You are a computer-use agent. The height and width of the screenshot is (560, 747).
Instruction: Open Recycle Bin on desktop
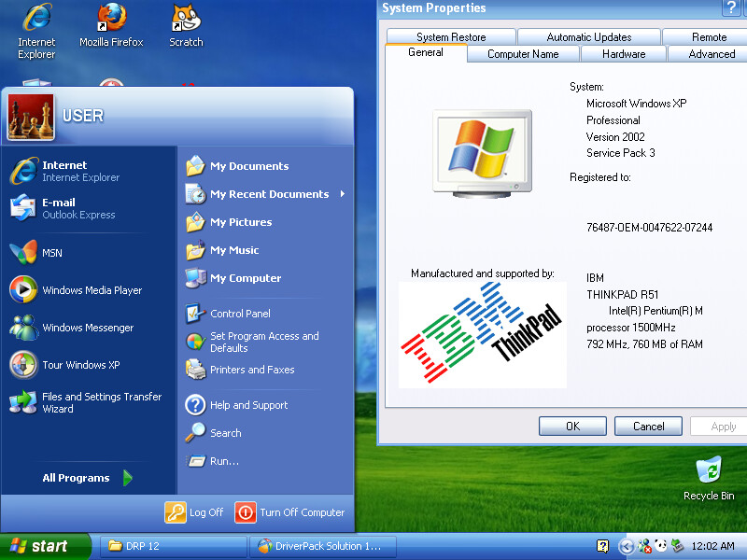(x=709, y=478)
